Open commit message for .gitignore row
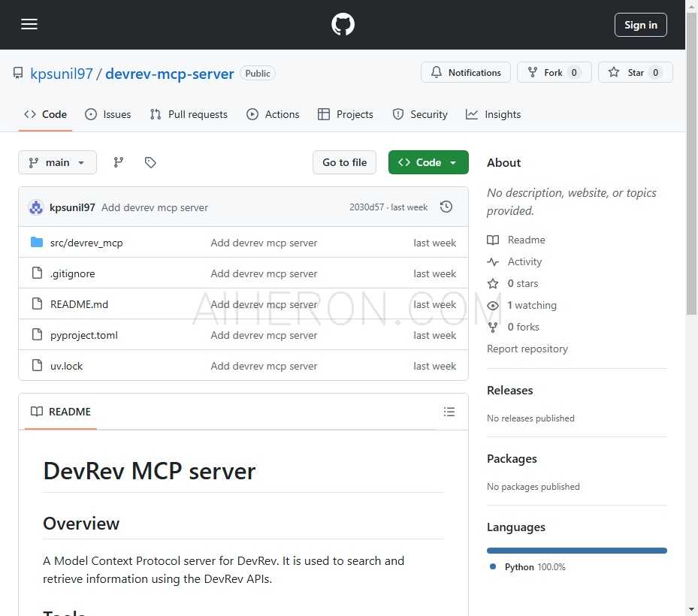The width and height of the screenshot is (698, 616). pyautogui.click(x=264, y=273)
